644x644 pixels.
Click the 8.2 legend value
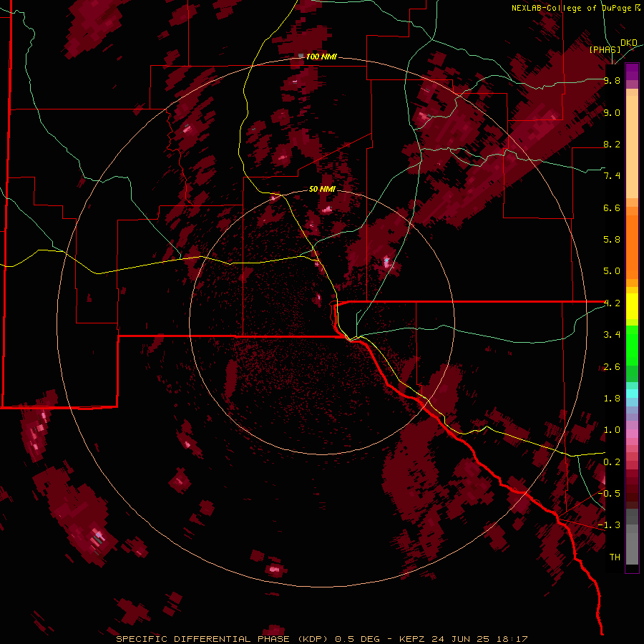point(612,144)
